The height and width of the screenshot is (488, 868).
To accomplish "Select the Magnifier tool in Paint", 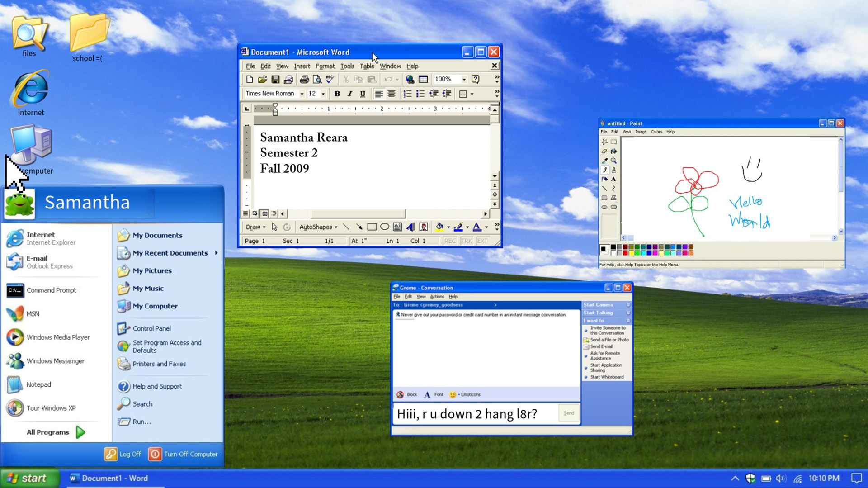I will pyautogui.click(x=613, y=161).
